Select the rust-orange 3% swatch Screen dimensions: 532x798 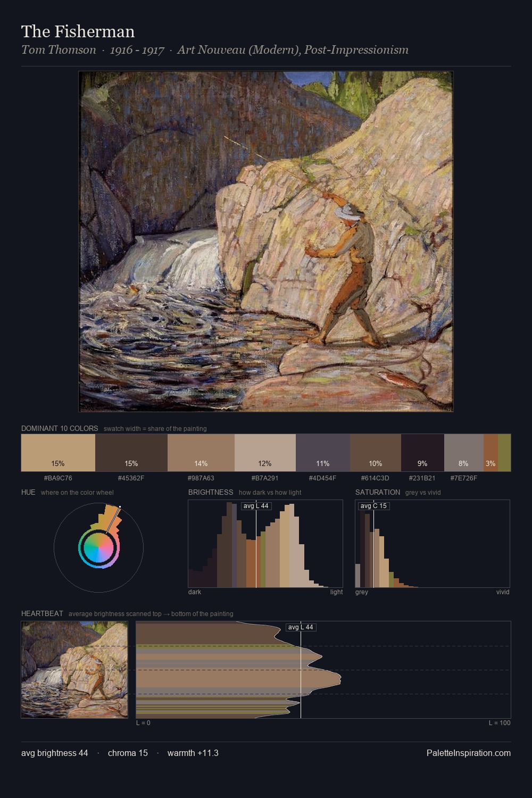pos(491,453)
